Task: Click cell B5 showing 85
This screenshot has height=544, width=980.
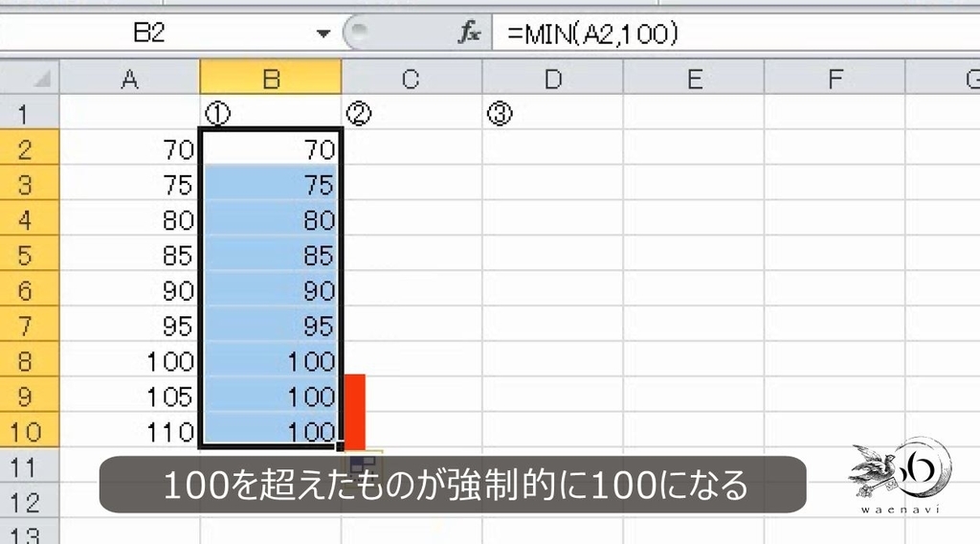Action: click(x=271, y=253)
